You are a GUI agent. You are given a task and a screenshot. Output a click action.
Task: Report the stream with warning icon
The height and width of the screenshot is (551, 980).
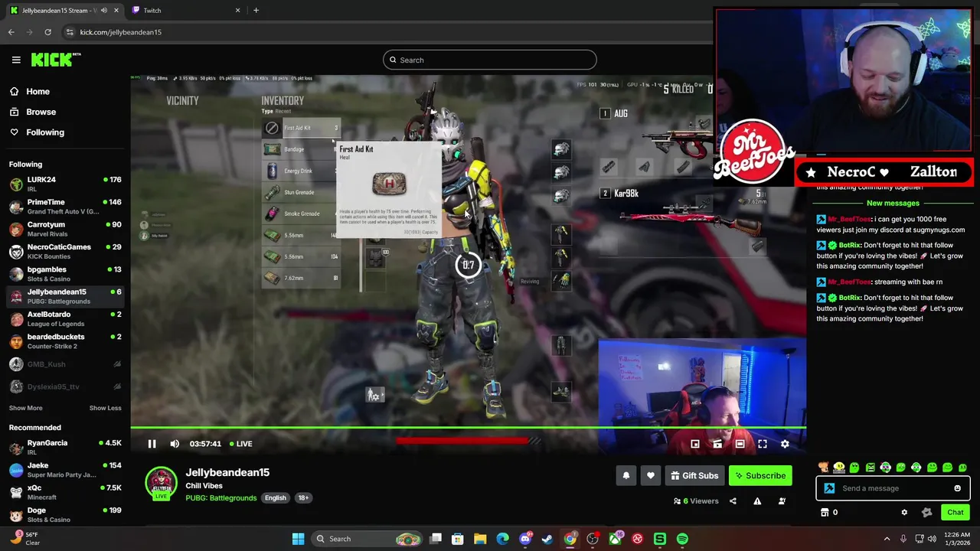point(757,501)
